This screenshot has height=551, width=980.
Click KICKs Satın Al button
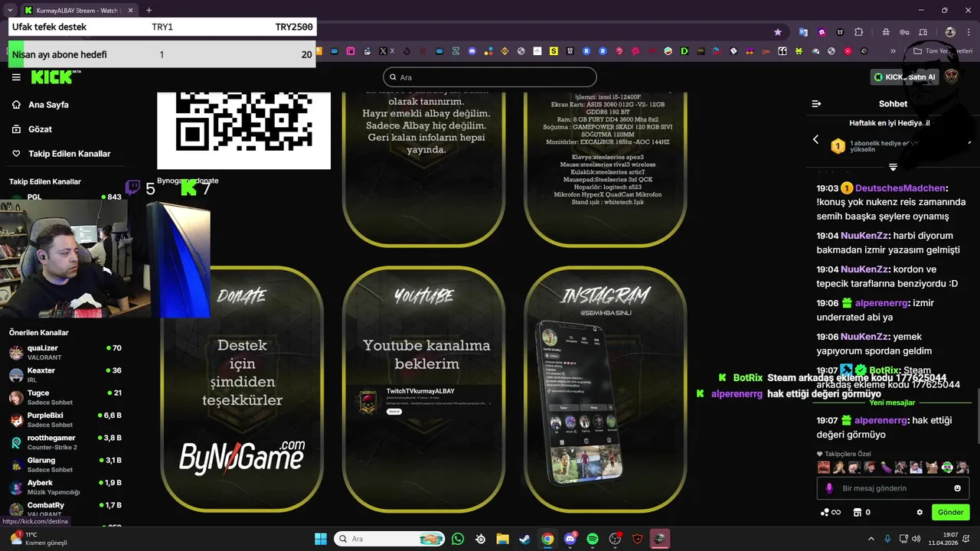905,77
